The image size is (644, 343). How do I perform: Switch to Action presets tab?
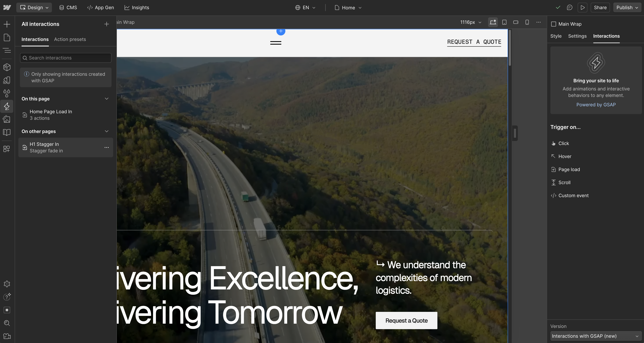pos(70,39)
